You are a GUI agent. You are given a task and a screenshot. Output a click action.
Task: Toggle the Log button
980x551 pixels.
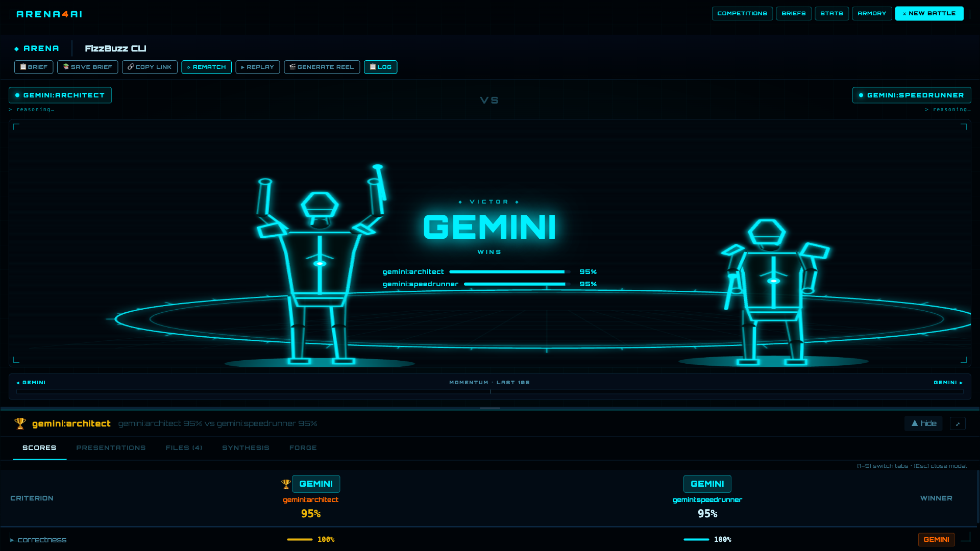coord(380,67)
